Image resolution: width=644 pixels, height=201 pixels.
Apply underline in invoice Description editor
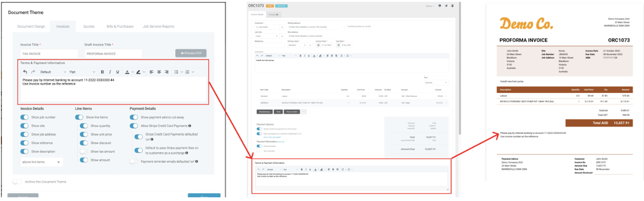click(309, 56)
